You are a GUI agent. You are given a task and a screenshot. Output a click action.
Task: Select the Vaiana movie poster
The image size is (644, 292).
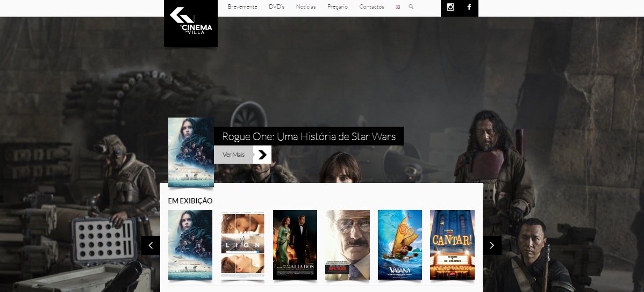pyautogui.click(x=399, y=244)
